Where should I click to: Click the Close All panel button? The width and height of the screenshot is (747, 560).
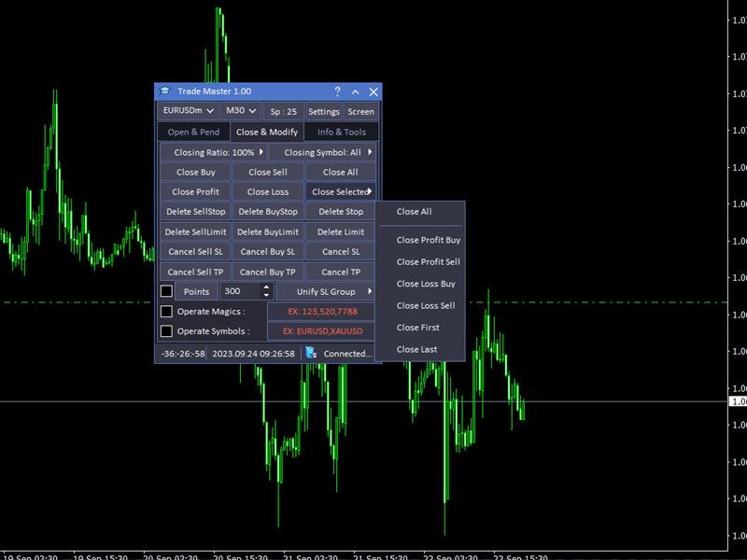[x=340, y=172]
